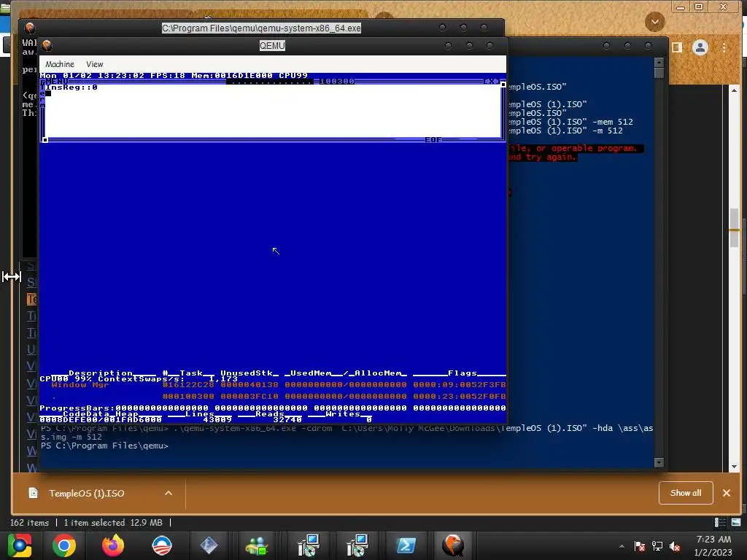Switch to PowerShell from the taskbar
747x560 pixels.
click(x=406, y=545)
